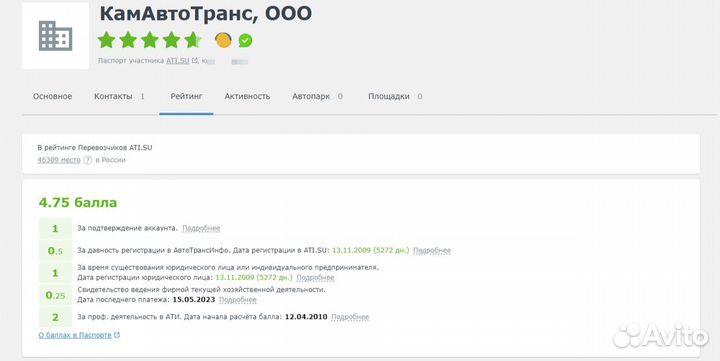This screenshot has width=720, height=361.
Task: Click the five-star rating indicator
Action: point(150,40)
